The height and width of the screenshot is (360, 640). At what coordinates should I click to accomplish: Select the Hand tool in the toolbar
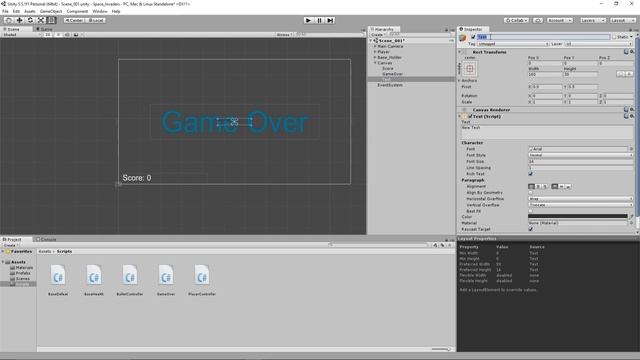(x=9, y=20)
